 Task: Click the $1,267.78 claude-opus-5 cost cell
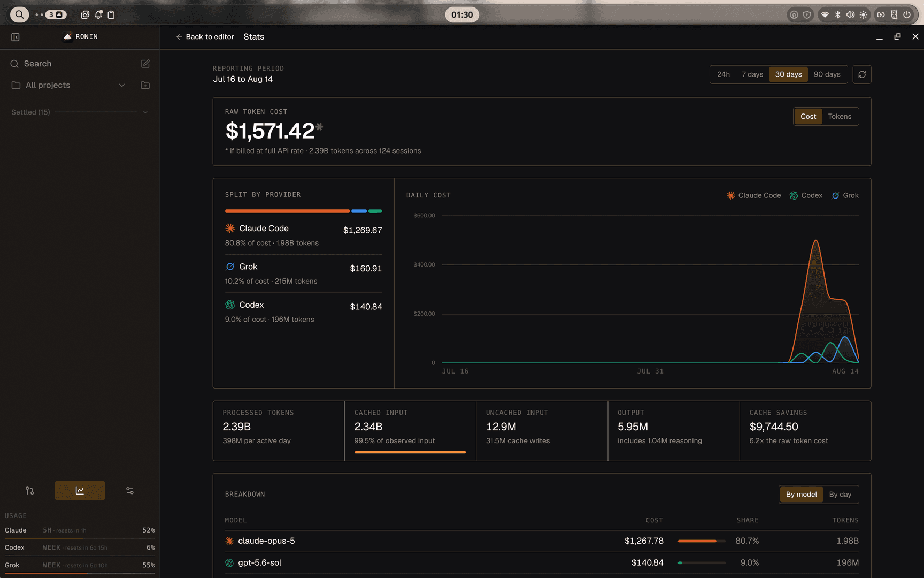coord(644,541)
